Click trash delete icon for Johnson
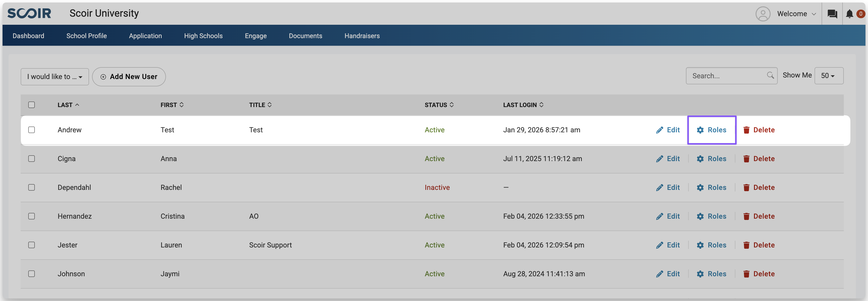Viewport: 868px width, 301px height. (746, 274)
